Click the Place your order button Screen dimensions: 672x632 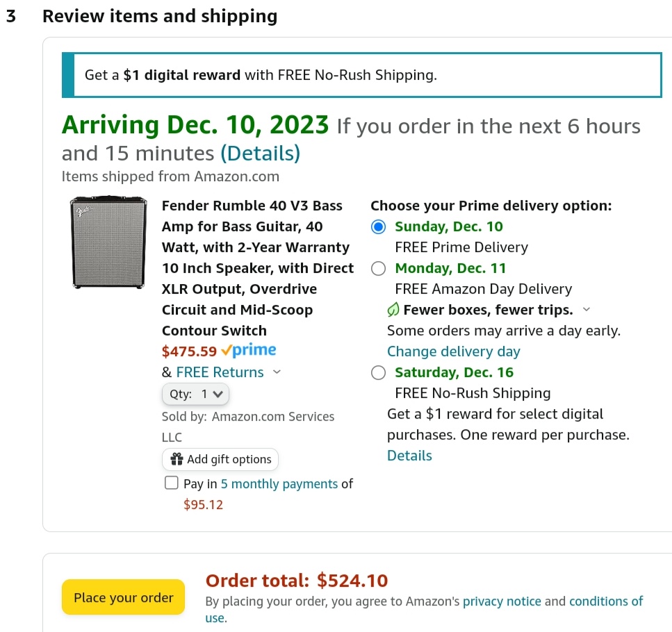pyautogui.click(x=124, y=597)
